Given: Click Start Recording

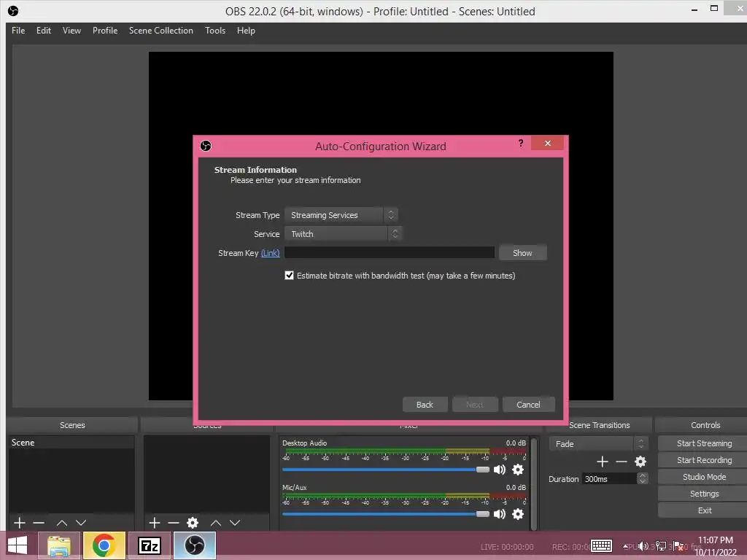Looking at the screenshot, I should [x=704, y=460].
